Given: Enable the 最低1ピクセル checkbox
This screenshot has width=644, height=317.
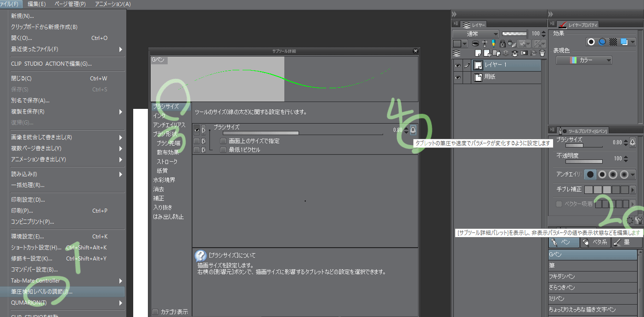Looking at the screenshot, I should 223,150.
